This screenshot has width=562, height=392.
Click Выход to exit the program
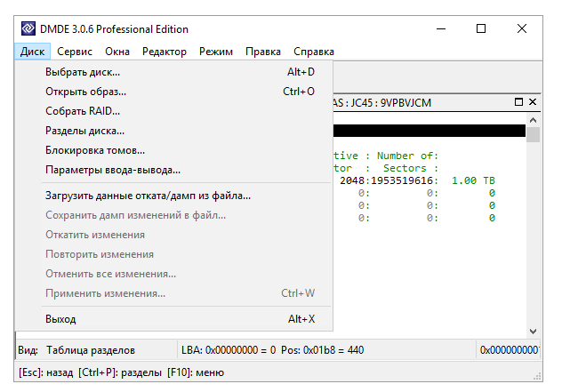click(60, 319)
